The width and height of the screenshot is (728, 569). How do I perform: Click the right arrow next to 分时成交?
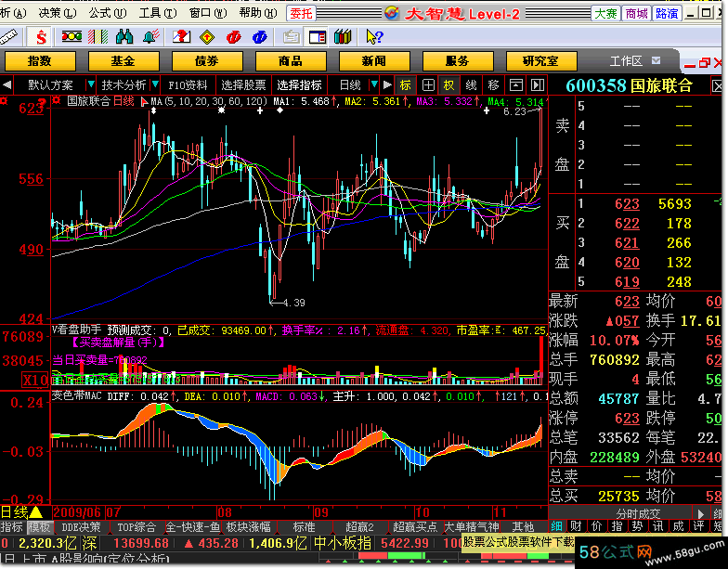tap(700, 513)
